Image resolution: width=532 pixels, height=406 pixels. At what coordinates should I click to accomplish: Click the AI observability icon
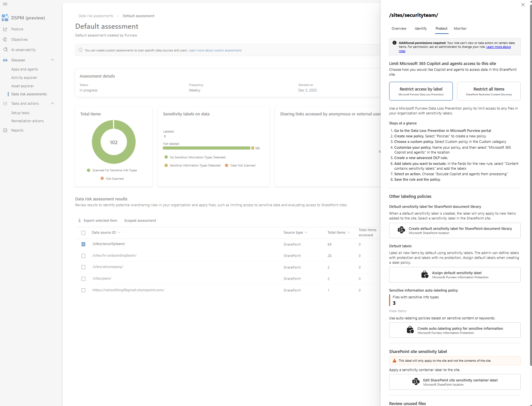(5, 50)
